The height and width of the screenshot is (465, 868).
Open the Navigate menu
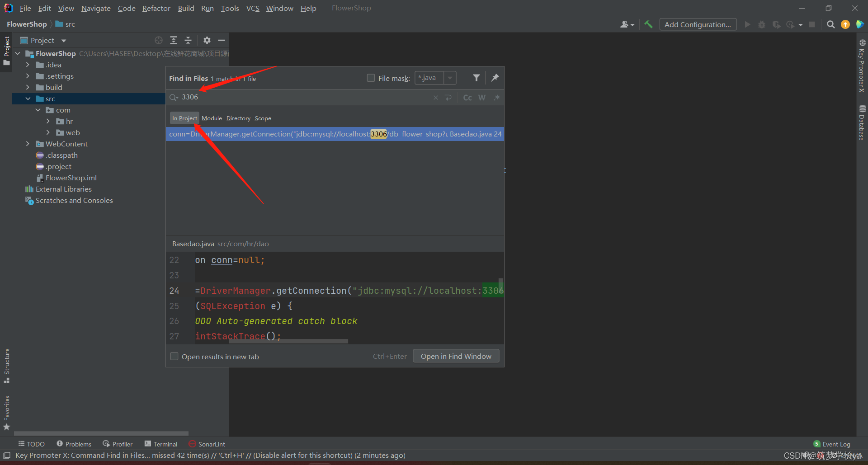coord(96,8)
